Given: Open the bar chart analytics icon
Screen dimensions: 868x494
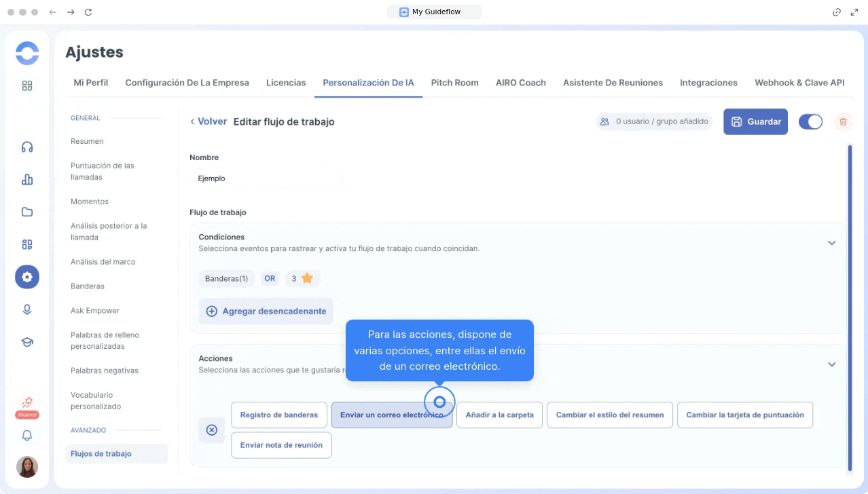Looking at the screenshot, I should [27, 180].
